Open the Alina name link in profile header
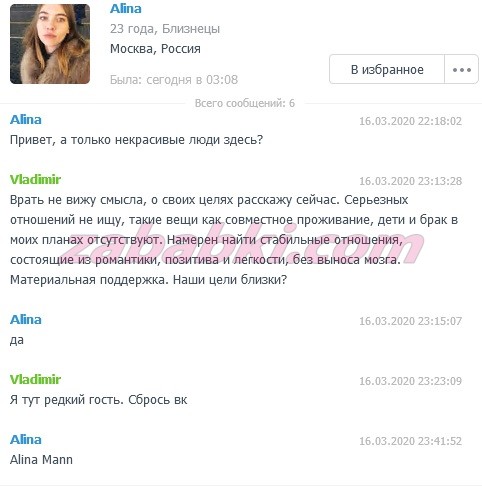Screen dimensions: 482x494 click(126, 9)
